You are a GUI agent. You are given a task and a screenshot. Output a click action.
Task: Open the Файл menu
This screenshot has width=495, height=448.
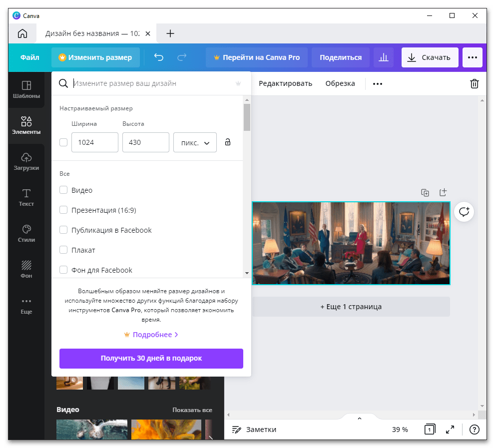[29, 57]
